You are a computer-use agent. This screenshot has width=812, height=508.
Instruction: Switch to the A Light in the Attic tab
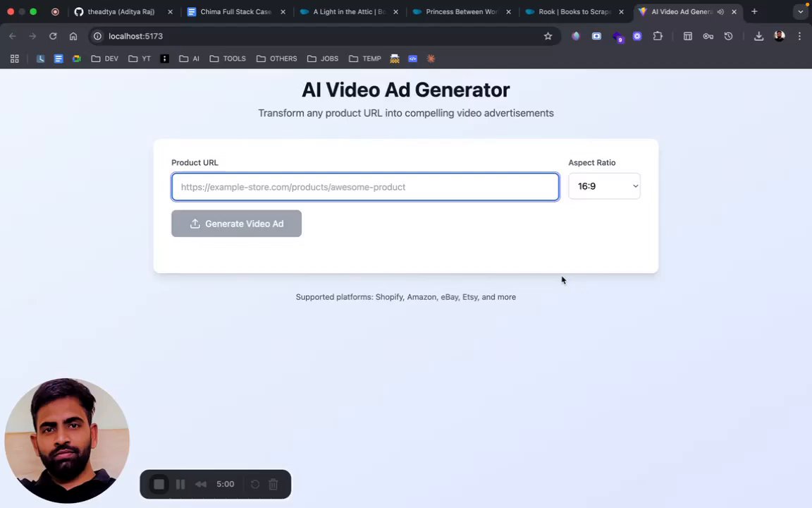click(x=349, y=11)
